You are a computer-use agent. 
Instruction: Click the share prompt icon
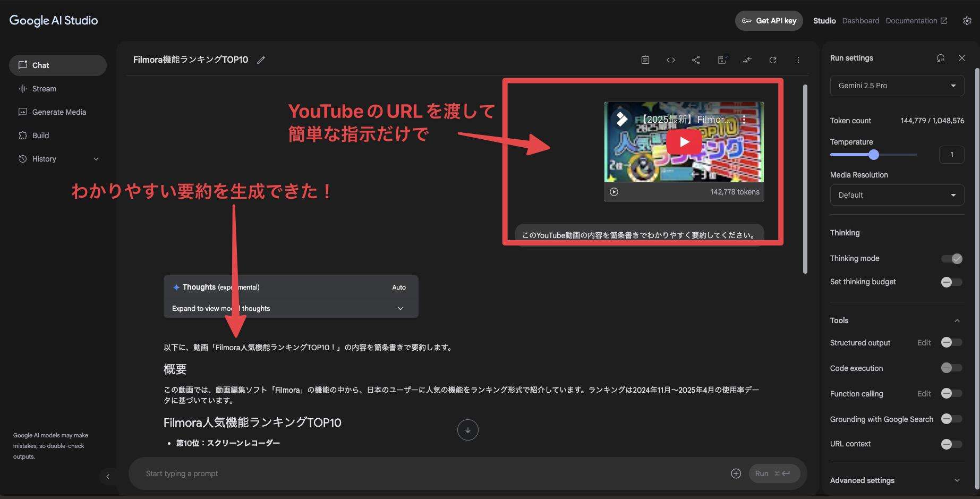click(696, 60)
